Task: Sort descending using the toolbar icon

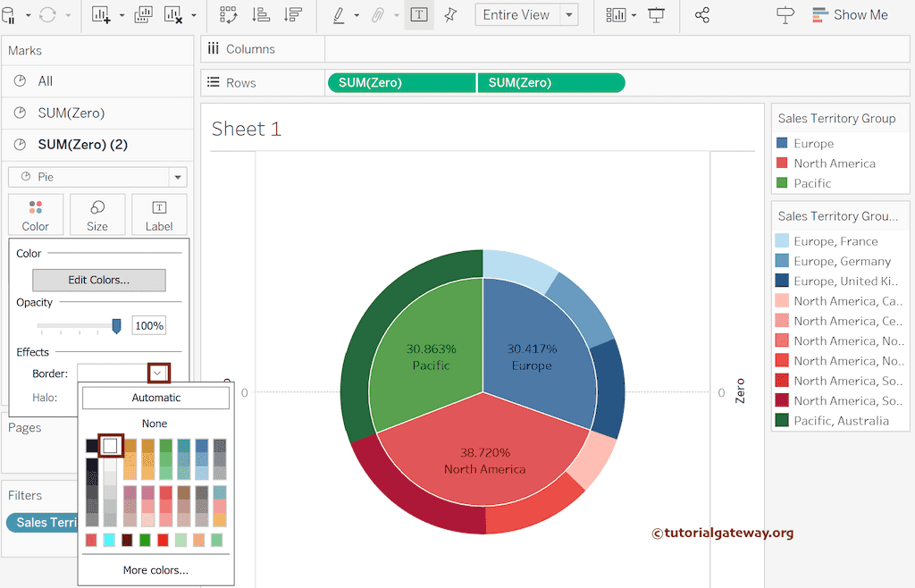Action: 292,15
